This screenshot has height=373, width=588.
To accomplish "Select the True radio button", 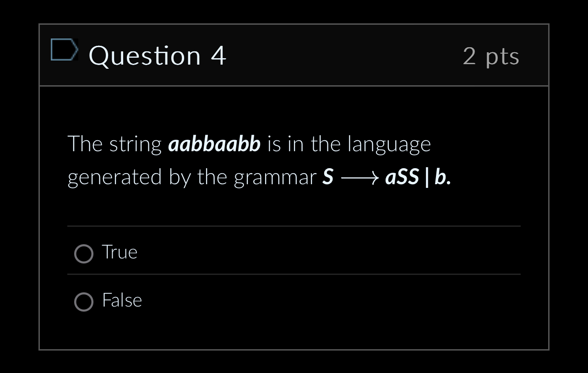I will [x=84, y=253].
